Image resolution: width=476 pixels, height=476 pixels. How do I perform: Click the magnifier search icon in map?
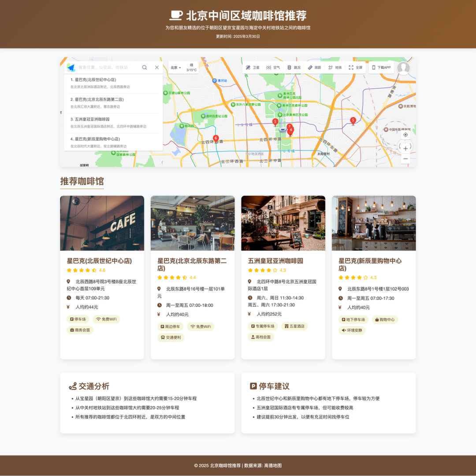145,67
